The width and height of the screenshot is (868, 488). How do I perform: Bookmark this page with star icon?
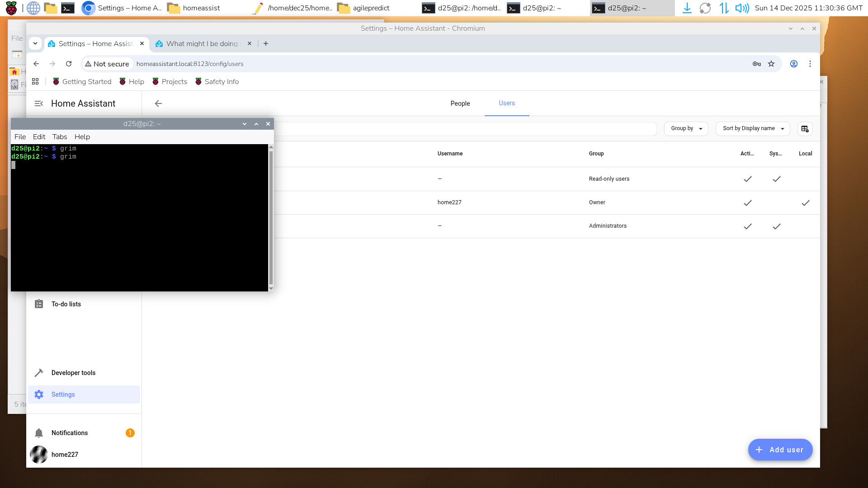click(x=771, y=64)
